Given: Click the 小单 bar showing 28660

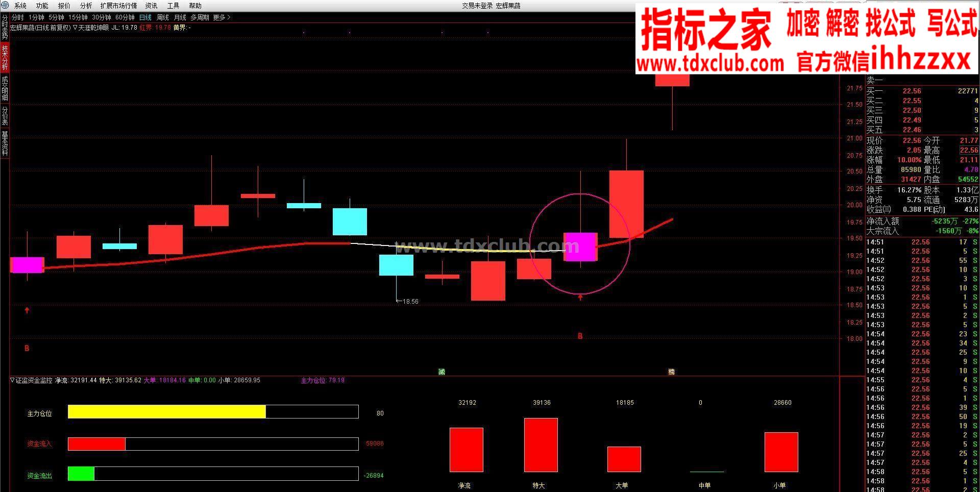Looking at the screenshot, I should tap(781, 452).
